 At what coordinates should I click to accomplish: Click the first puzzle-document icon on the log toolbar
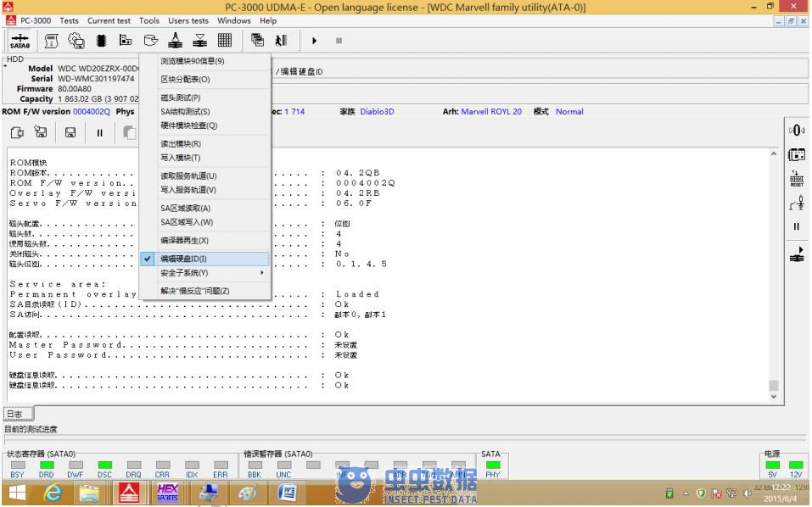click(x=17, y=132)
